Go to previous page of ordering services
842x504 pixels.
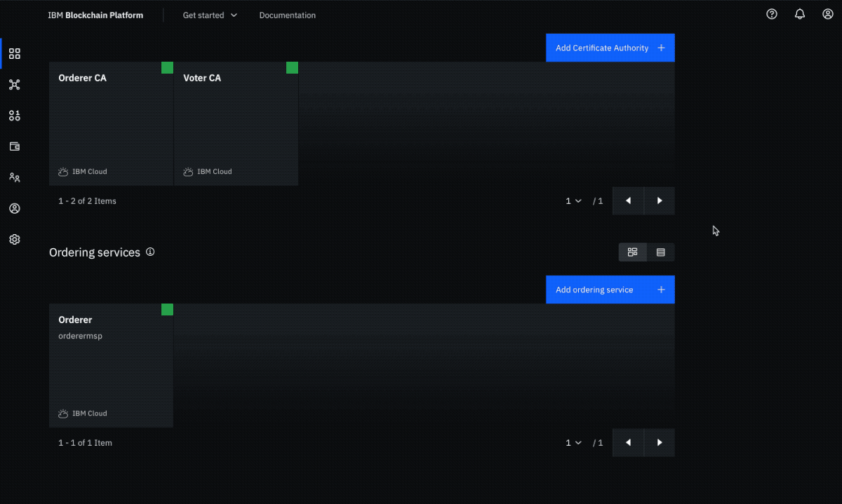[x=628, y=443]
